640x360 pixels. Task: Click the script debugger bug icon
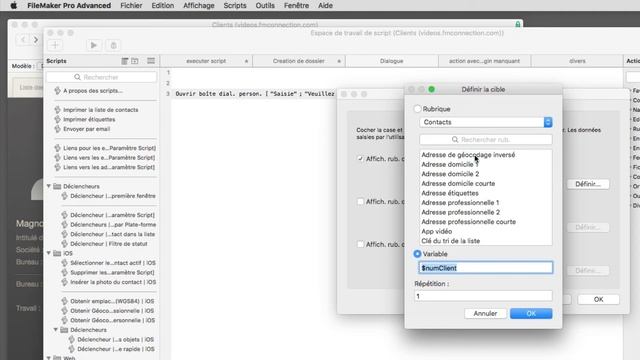click(x=113, y=45)
